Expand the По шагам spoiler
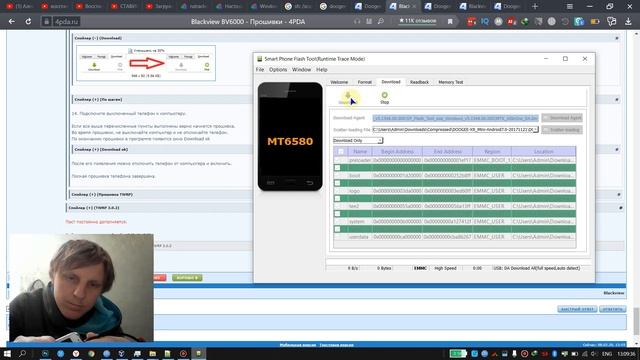This screenshot has height=360, width=640. click(98, 100)
